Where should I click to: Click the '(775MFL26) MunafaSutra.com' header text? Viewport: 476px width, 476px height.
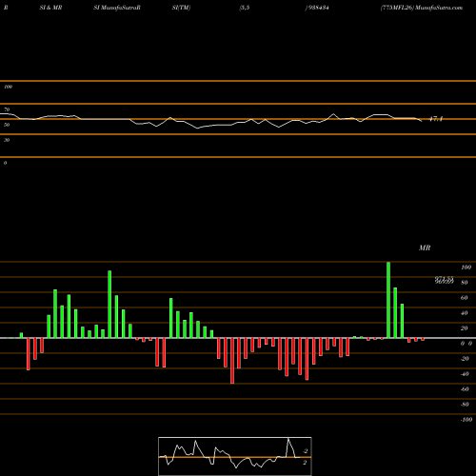point(422,8)
